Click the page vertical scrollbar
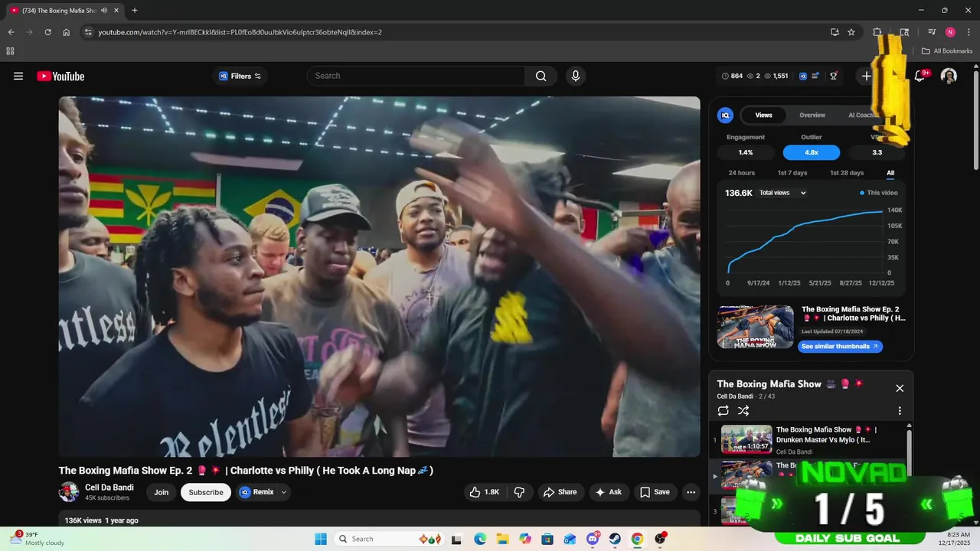The width and height of the screenshot is (980, 551). tap(975, 120)
